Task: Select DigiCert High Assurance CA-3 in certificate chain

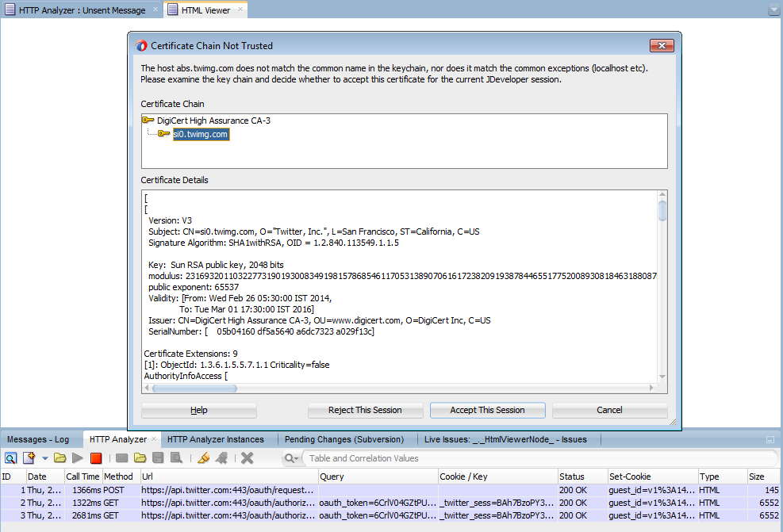Action: [213, 121]
